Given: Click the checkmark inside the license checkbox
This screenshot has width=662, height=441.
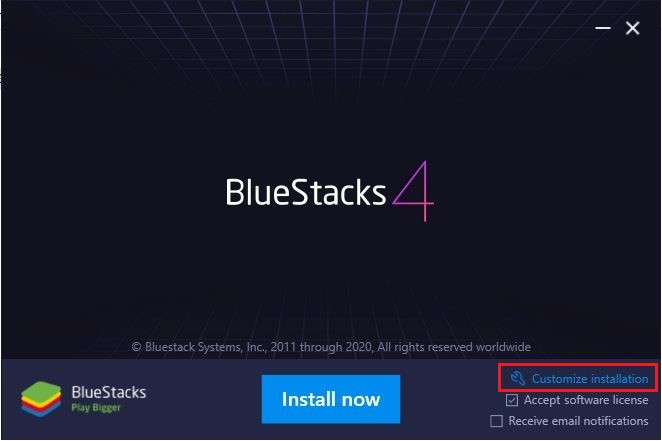Looking at the screenshot, I should pyautogui.click(x=512, y=400).
